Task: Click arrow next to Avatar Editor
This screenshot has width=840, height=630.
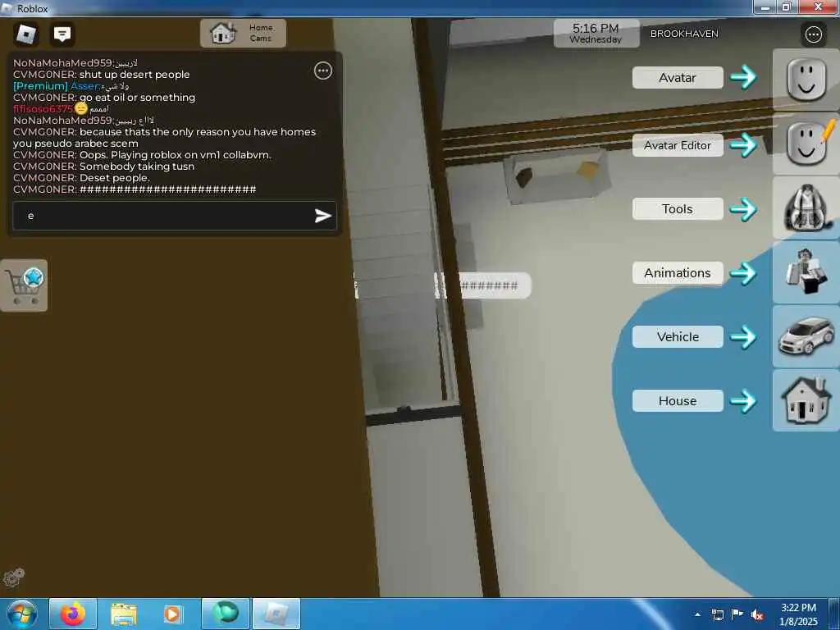Action: coord(743,144)
